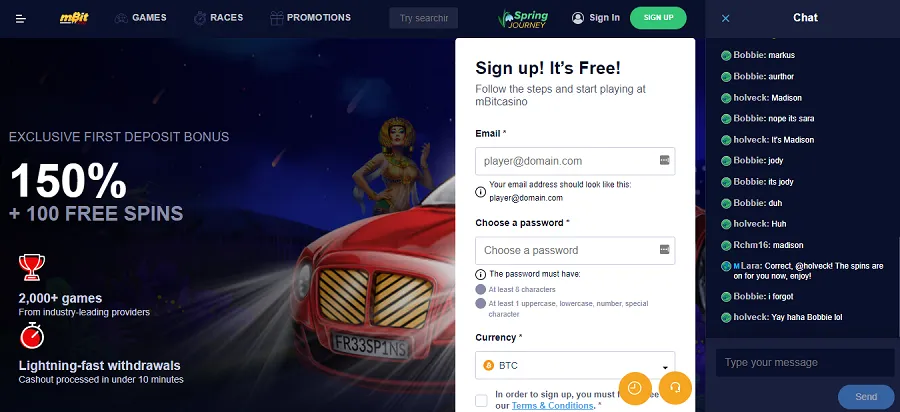Screen dimensions: 900x412
Task: Click the top search box
Action: pos(424,18)
